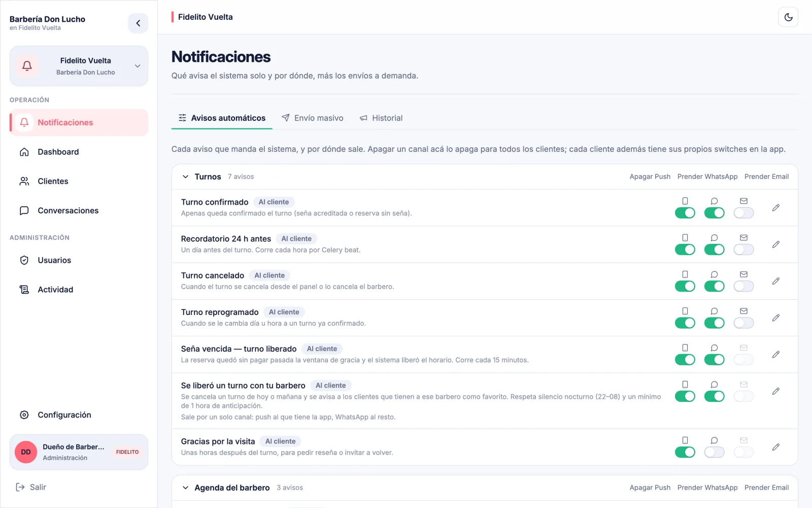Toggle the Push switch for Turno cancelado

[x=685, y=286]
